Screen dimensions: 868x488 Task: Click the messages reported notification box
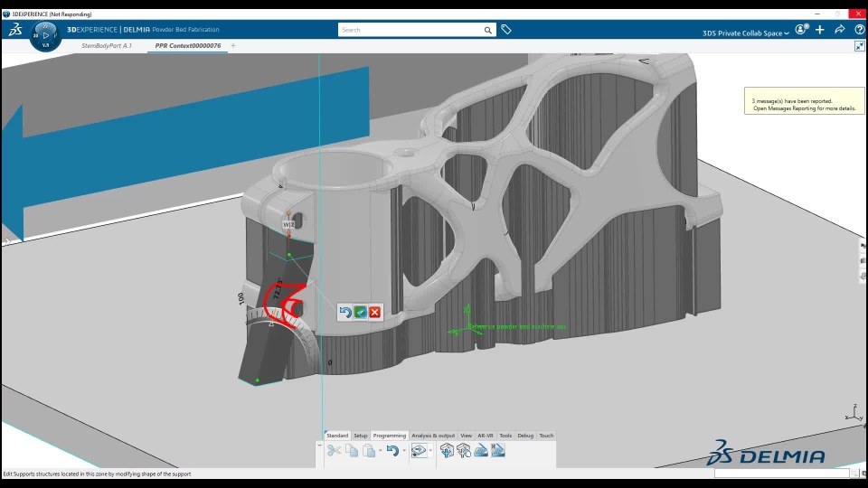point(805,100)
